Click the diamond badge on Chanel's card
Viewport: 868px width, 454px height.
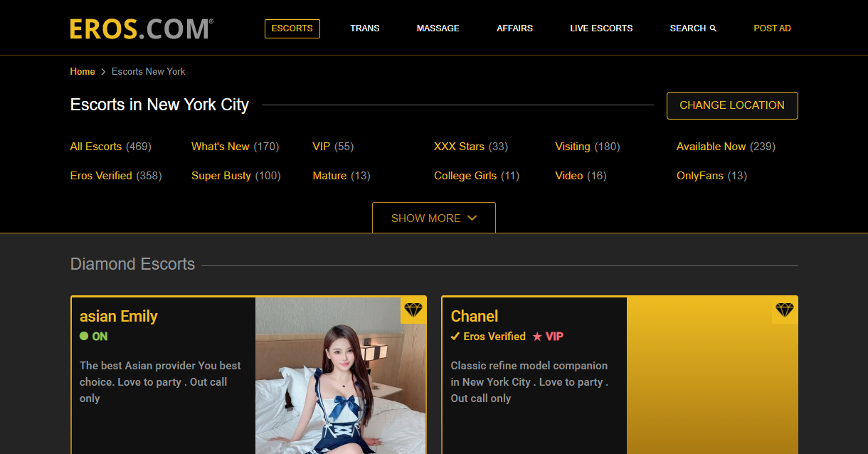tap(784, 310)
